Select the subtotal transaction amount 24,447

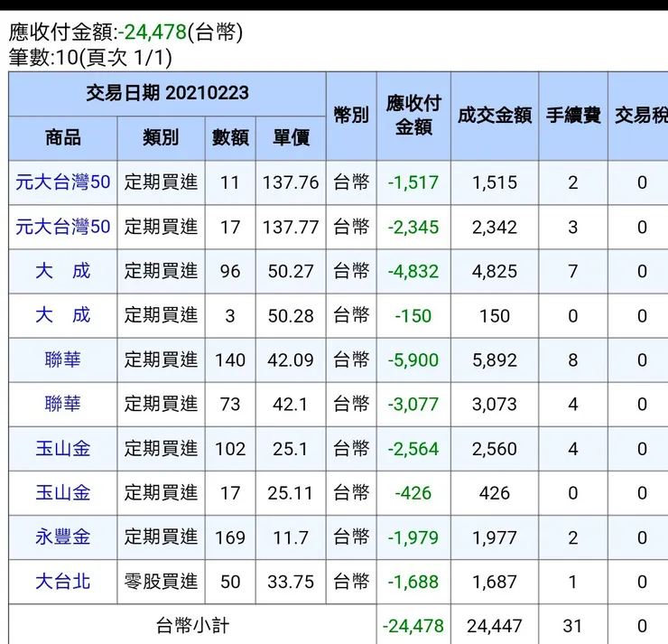495,626
